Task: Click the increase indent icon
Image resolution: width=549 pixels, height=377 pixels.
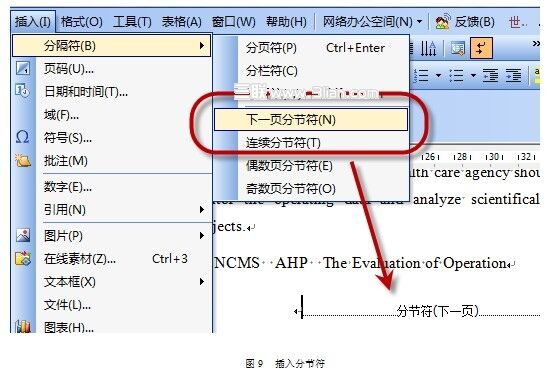Action: [x=513, y=75]
